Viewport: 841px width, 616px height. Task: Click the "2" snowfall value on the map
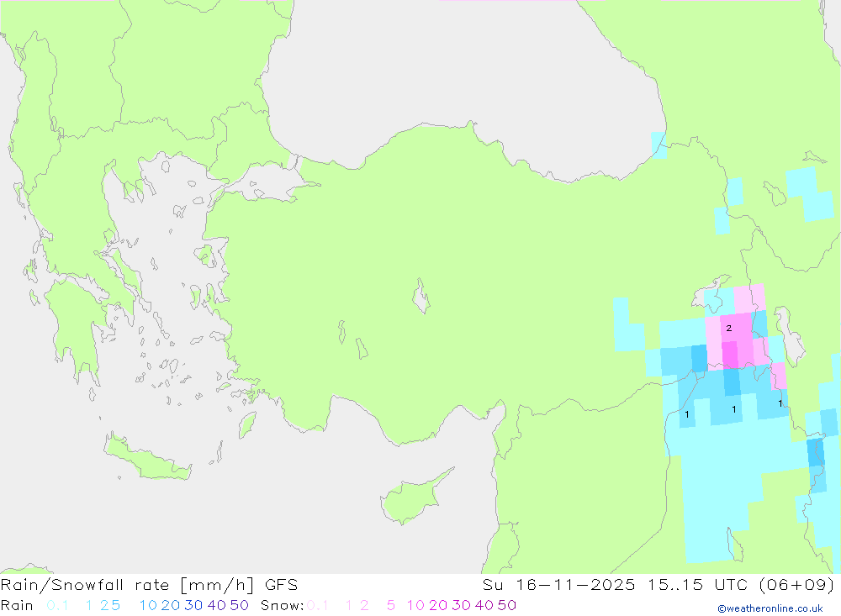[728, 328]
